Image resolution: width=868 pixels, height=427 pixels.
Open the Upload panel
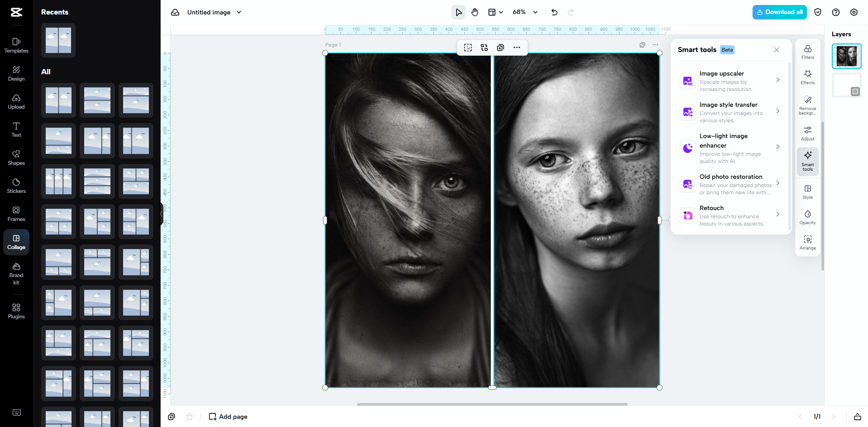coord(16,102)
